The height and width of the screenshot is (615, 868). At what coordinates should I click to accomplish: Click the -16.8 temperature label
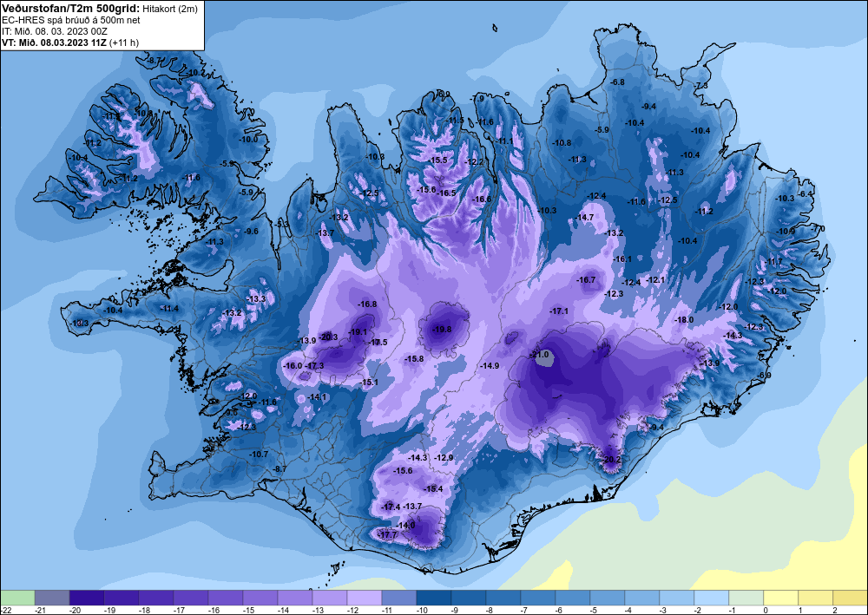pos(367,304)
